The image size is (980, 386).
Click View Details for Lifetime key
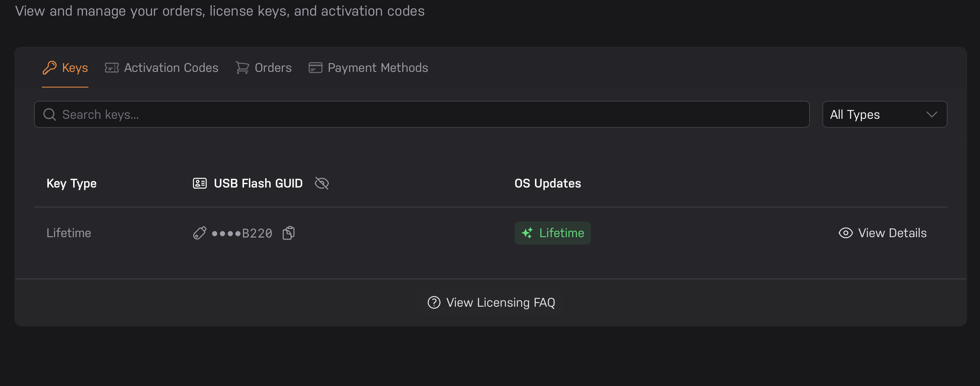[x=883, y=233]
